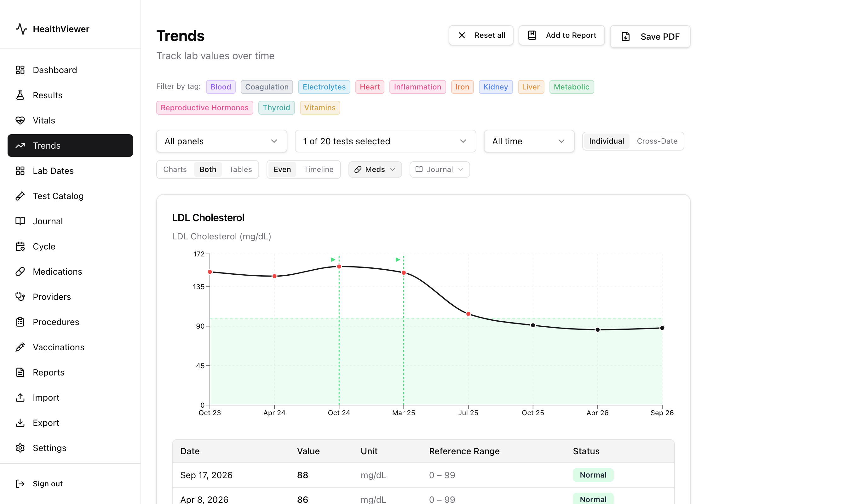Click the Vaccinations syringe icon

tap(20, 347)
